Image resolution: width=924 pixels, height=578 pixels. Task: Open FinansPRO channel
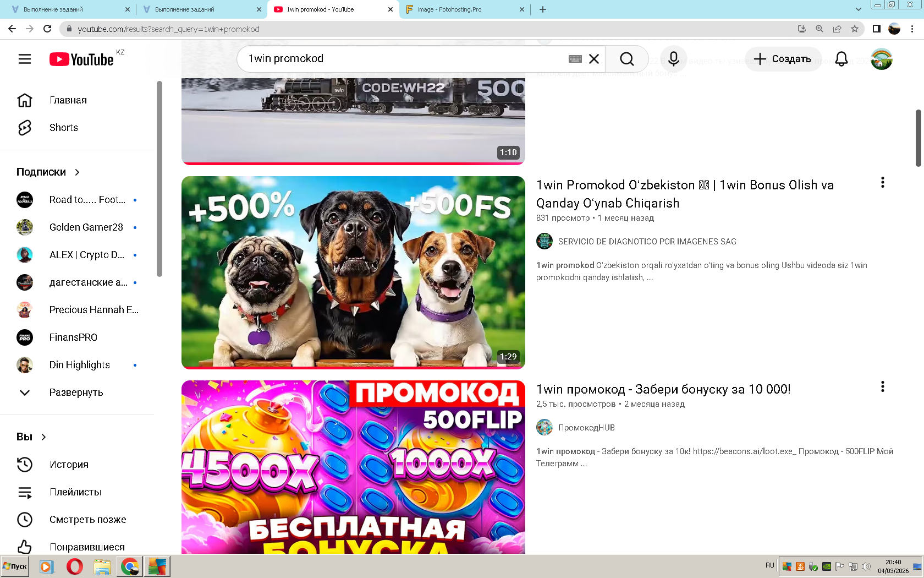tap(77, 337)
